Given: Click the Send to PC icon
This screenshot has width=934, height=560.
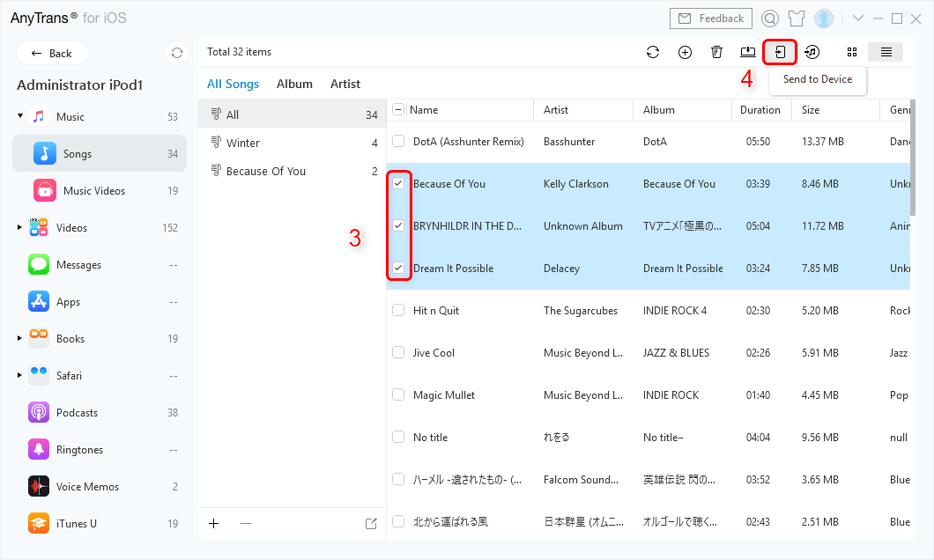Looking at the screenshot, I should point(747,52).
